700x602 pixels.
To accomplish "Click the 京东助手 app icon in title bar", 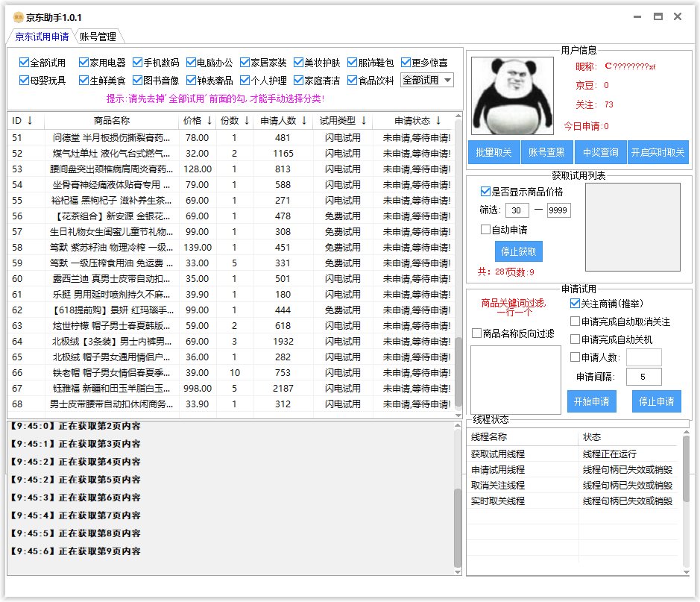I will coord(19,17).
